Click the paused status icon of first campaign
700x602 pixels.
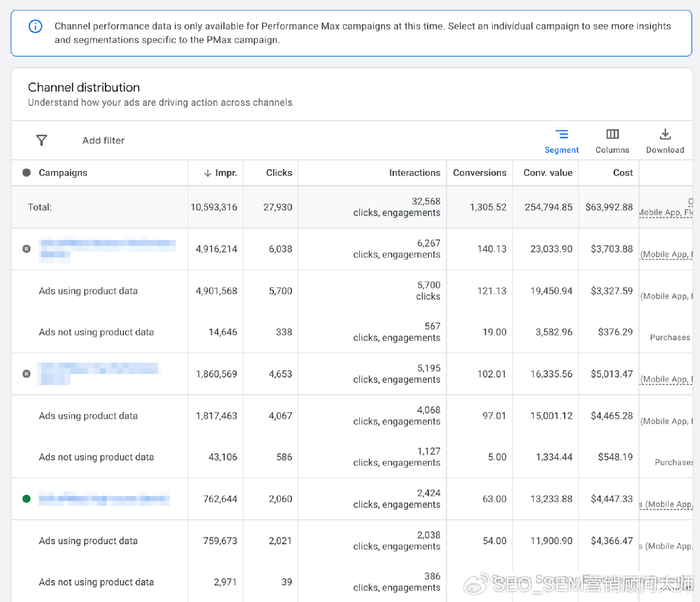pos(26,249)
